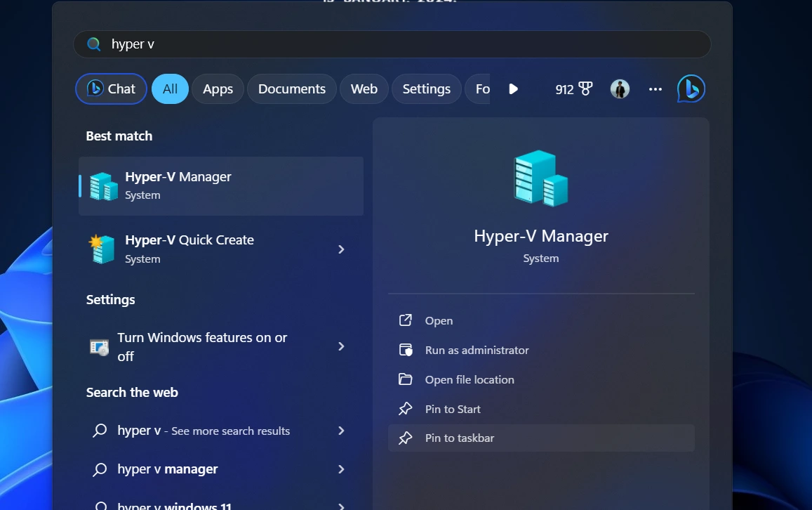Screen dimensions: 812x510
Task: Choose Pin to taskbar
Action: pos(460,438)
